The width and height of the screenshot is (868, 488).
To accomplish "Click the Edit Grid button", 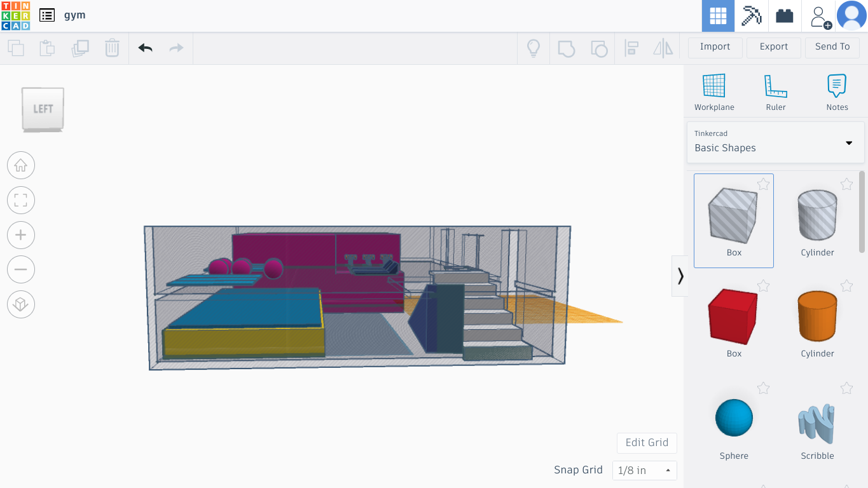I will (x=647, y=443).
